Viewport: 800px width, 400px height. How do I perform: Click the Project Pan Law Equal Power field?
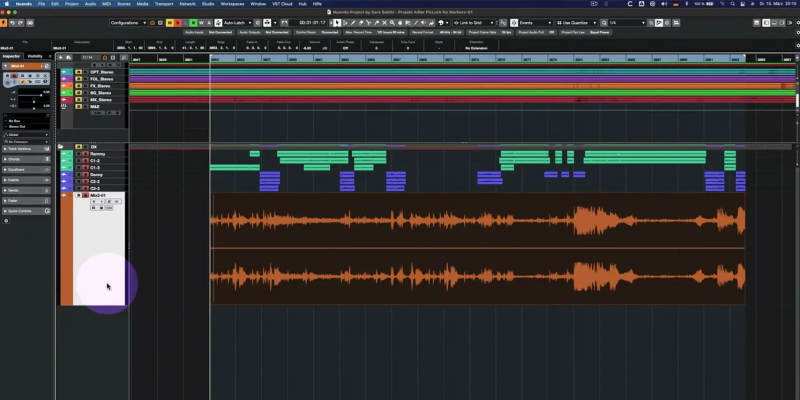point(586,32)
